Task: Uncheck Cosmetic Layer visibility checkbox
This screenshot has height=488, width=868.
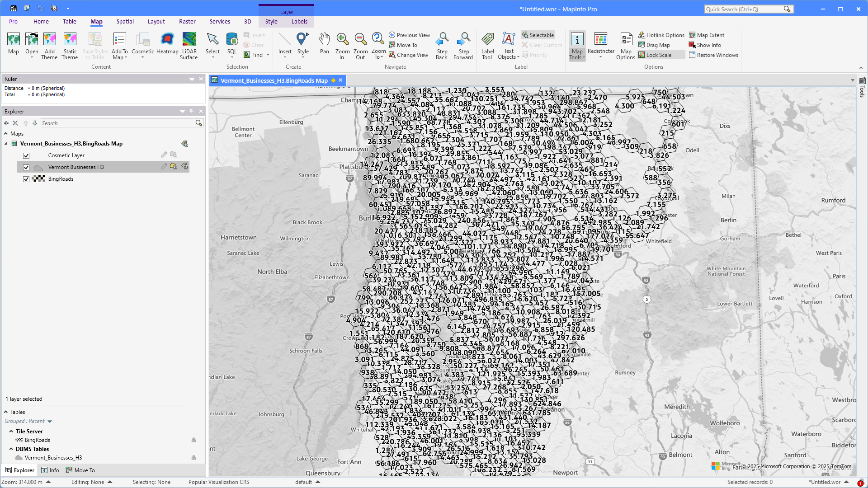Action: 26,155
